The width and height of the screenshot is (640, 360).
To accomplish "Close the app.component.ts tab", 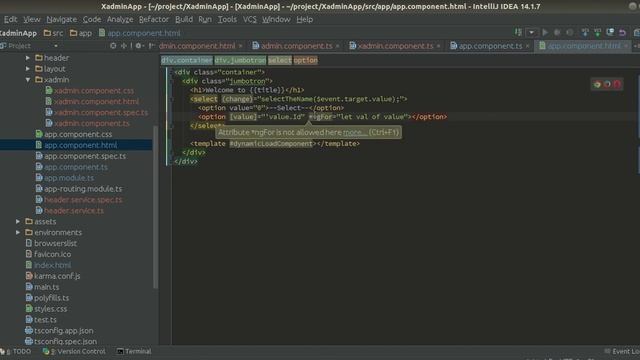I will (x=527, y=46).
